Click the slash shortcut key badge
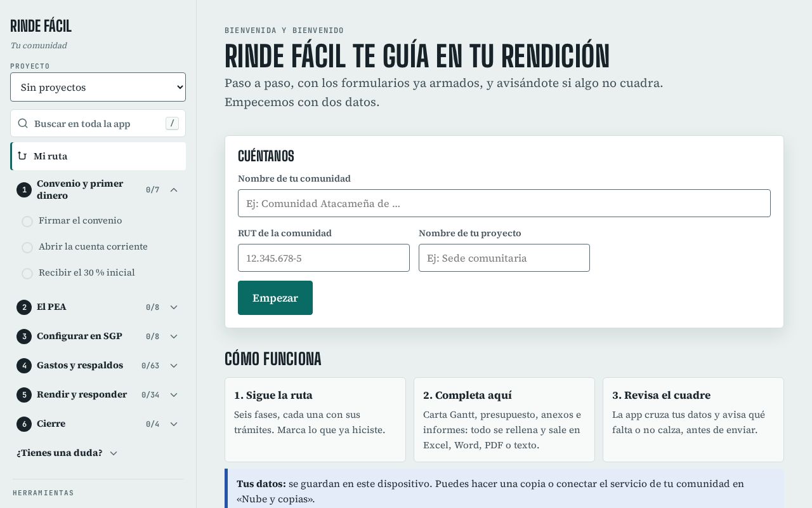This screenshot has height=508, width=812. pos(172,123)
